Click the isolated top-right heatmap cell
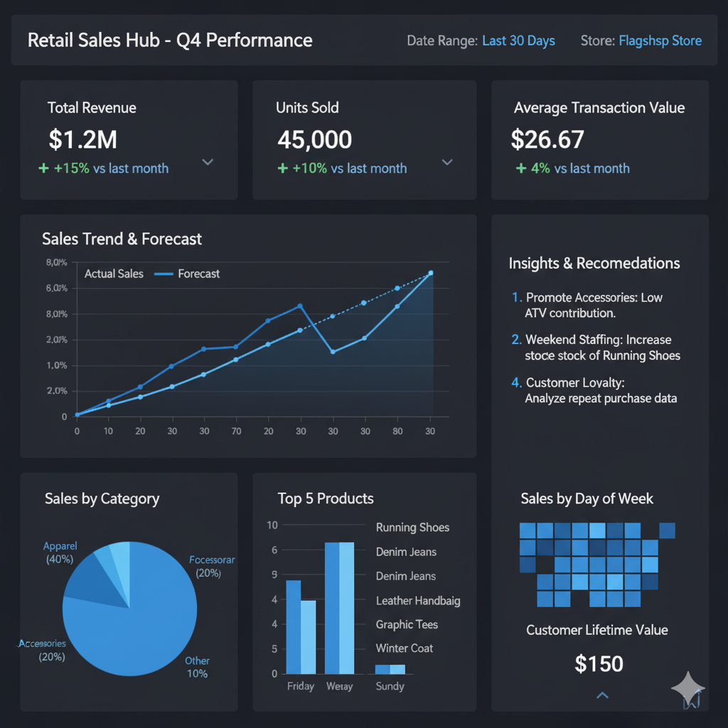 coord(667,530)
